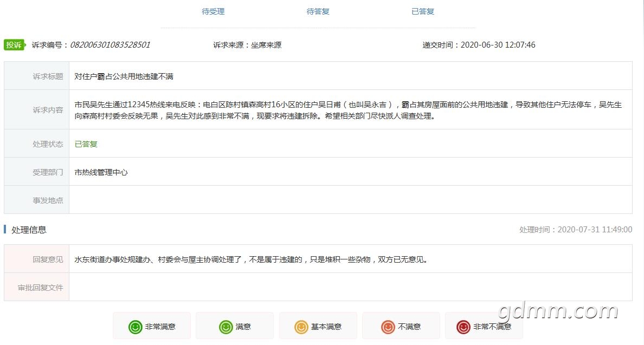
Task: Click the green 已答复 status text
Action: [x=86, y=144]
